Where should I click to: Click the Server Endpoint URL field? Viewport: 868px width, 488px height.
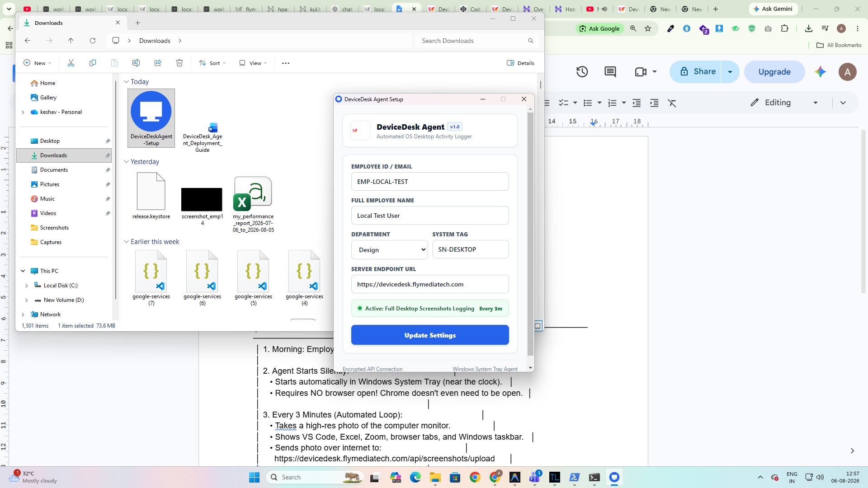click(x=430, y=284)
